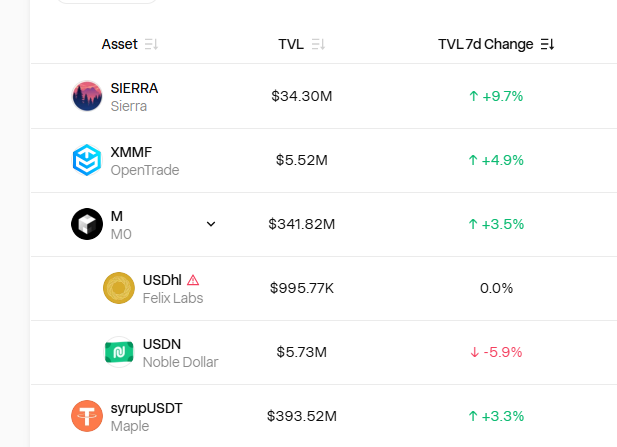
Task: Select the USDN Noble Dollar row text
Action: (180, 353)
